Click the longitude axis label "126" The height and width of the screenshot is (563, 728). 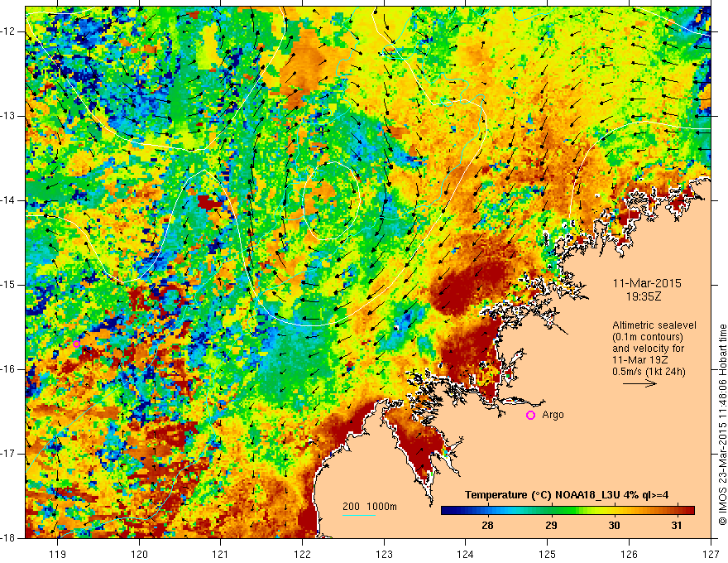click(x=629, y=554)
